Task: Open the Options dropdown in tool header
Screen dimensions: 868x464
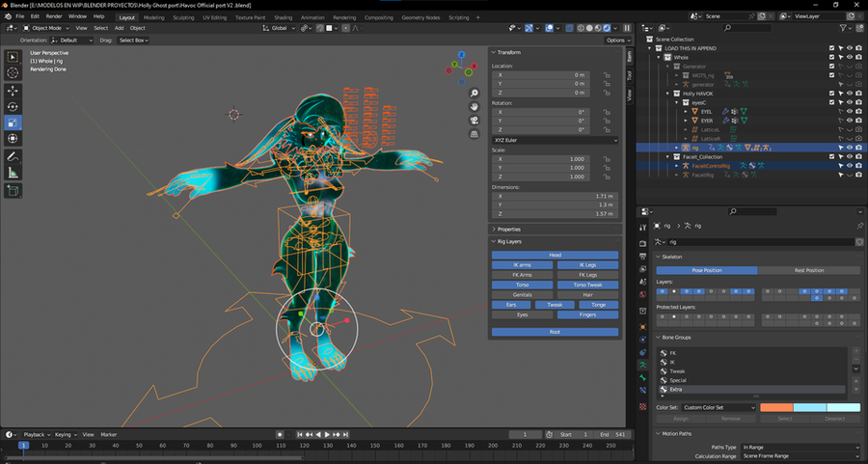Action: pos(618,41)
